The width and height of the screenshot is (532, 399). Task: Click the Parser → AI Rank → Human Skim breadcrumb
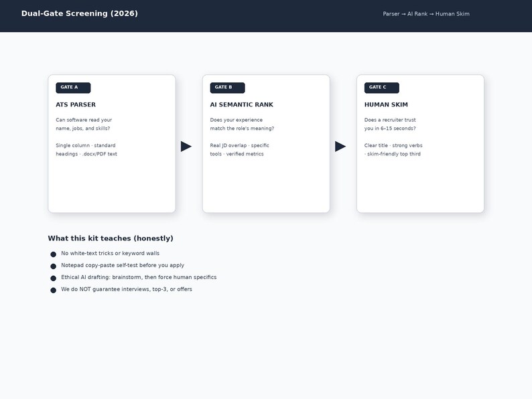[426, 14]
